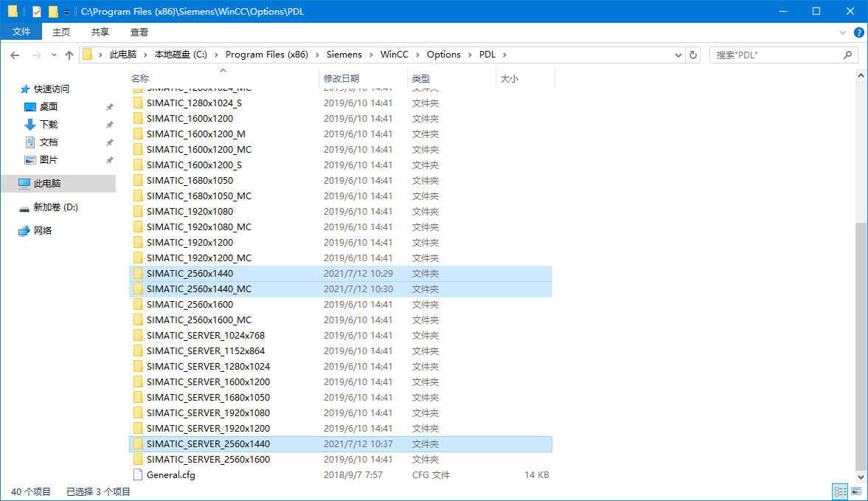Click Siemens in the breadcrumb path
Viewport: 868px width, 501px height.
(x=344, y=55)
